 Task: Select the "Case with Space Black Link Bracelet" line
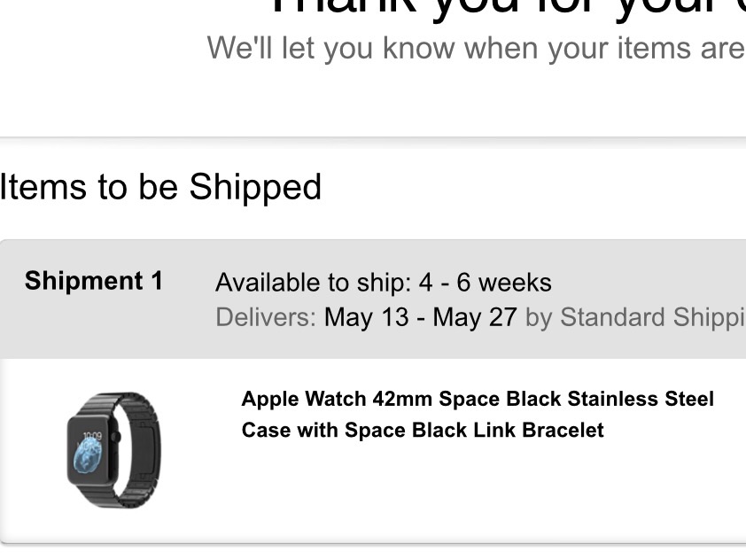423,430
